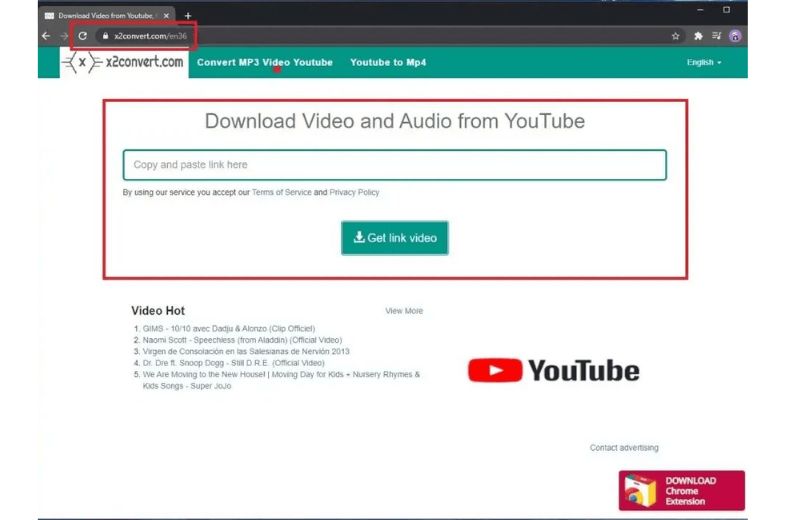Reload the page with refresh icon
Image resolution: width=800 pixels, height=520 pixels.
pyautogui.click(x=83, y=36)
